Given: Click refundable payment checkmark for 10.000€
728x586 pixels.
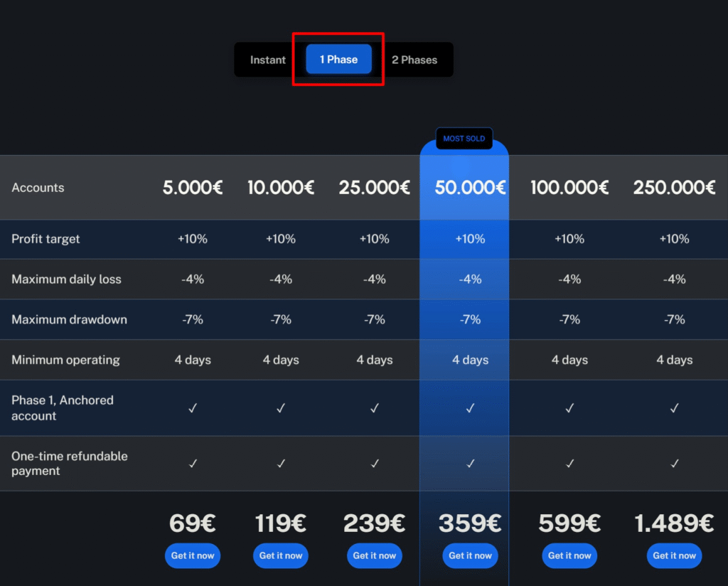Looking at the screenshot, I should tap(281, 464).
